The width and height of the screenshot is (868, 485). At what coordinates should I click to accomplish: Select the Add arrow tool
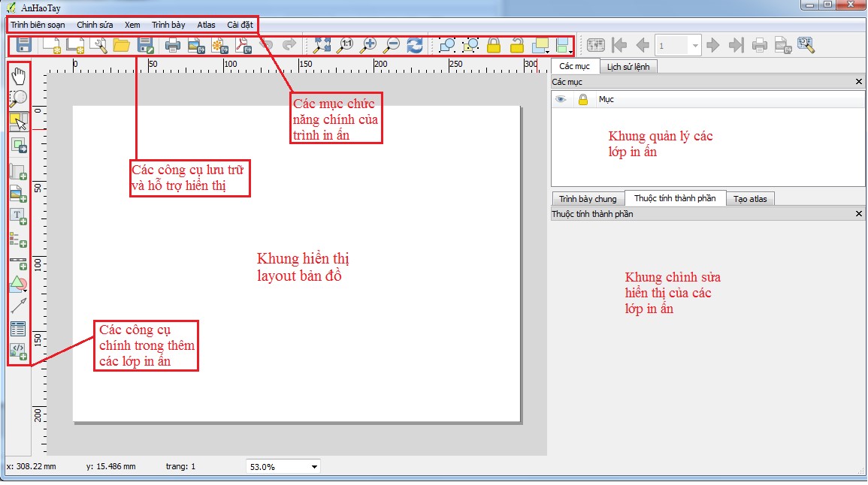click(18, 306)
